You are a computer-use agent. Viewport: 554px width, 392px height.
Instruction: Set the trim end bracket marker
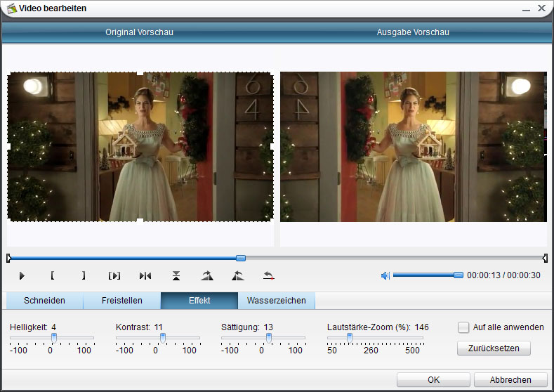[x=83, y=276]
